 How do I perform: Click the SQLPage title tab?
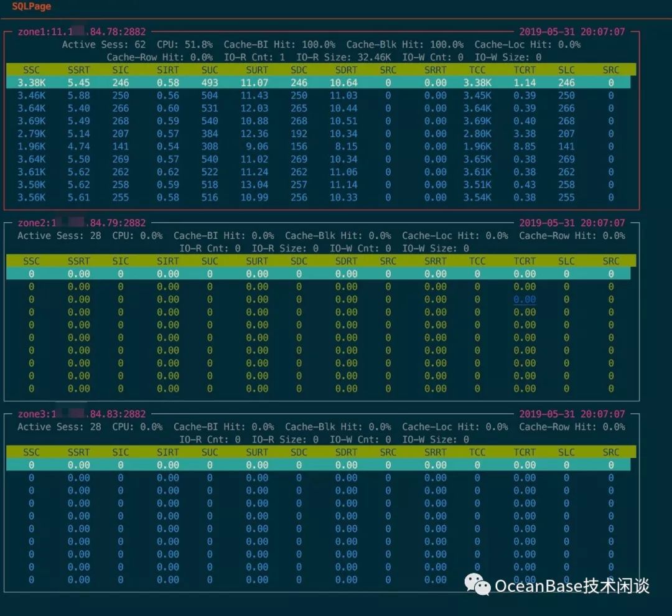click(31, 6)
